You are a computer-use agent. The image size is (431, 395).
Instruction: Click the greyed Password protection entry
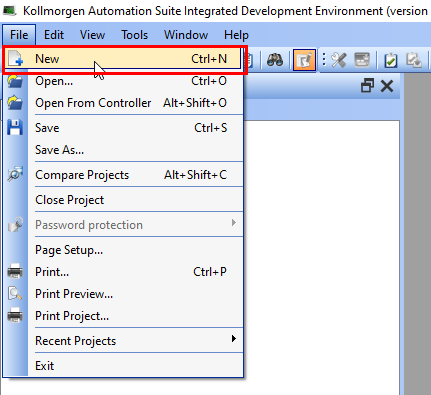pos(123,225)
